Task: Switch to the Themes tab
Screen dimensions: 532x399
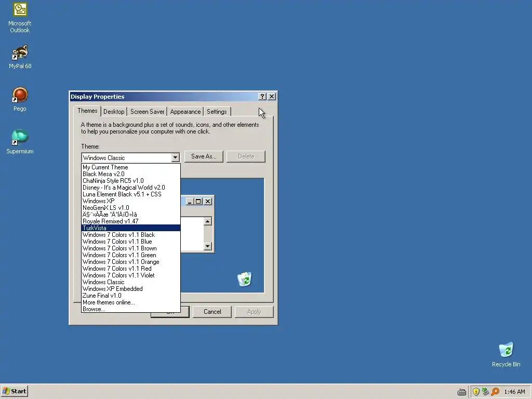Action: 87,111
